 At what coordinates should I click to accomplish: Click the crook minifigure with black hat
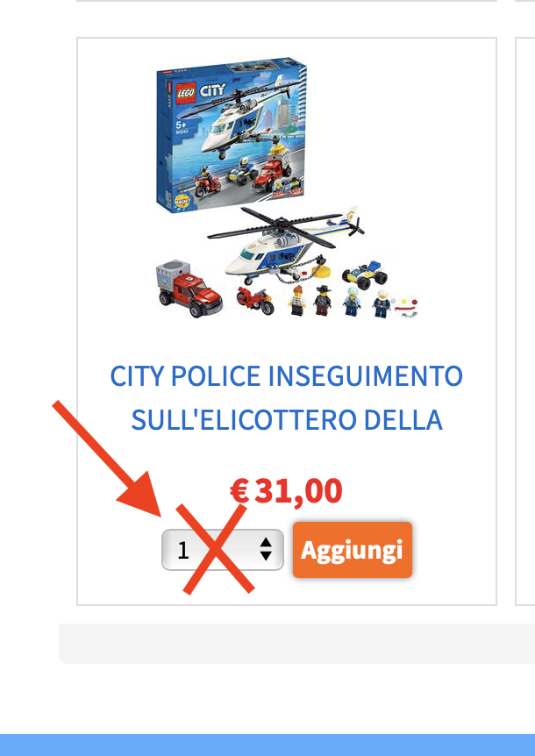pyautogui.click(x=323, y=301)
